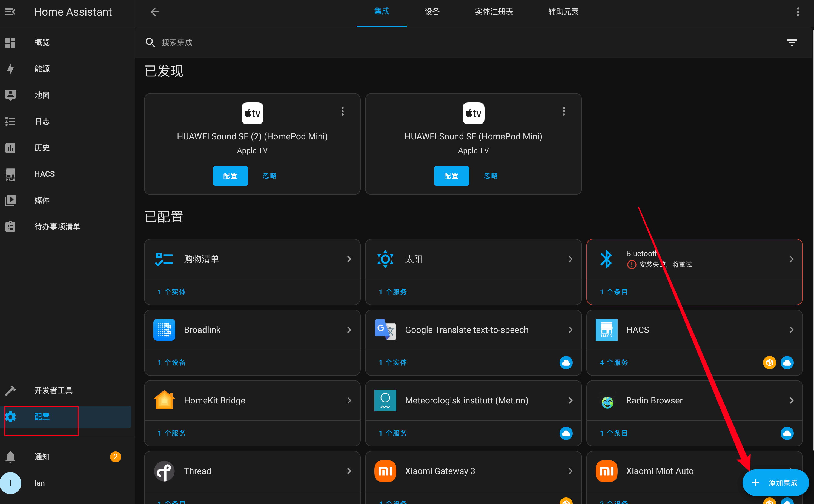Open 1 个服务 link under HomeKit Bridge

point(172,433)
